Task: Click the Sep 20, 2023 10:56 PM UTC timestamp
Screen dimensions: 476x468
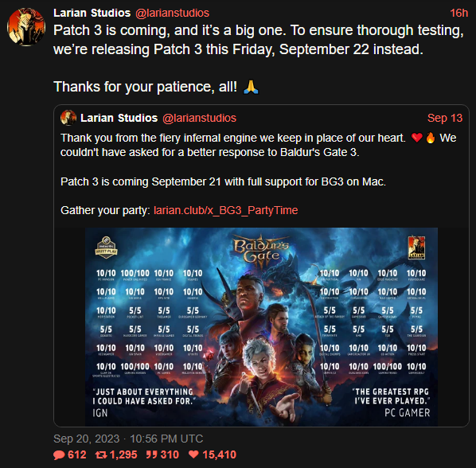Action: [128, 439]
